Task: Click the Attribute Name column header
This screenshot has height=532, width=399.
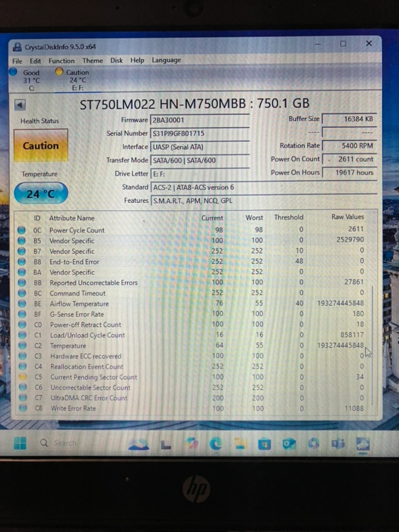Action: pos(72,218)
